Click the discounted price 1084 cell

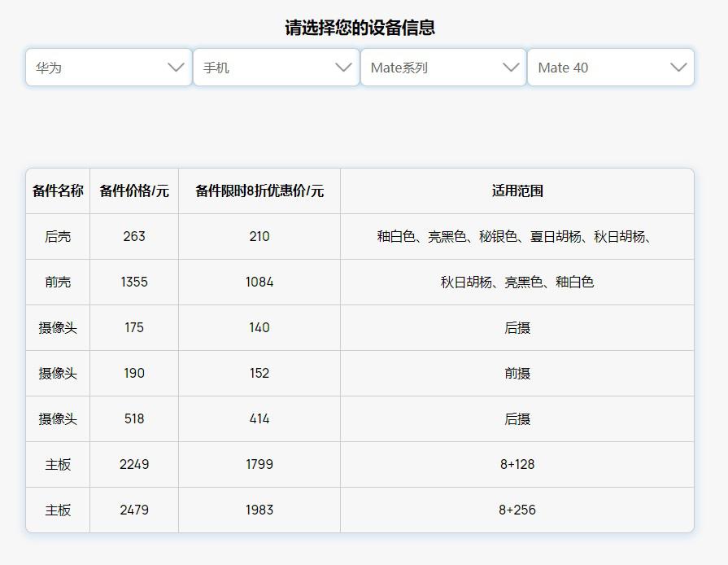tap(259, 282)
